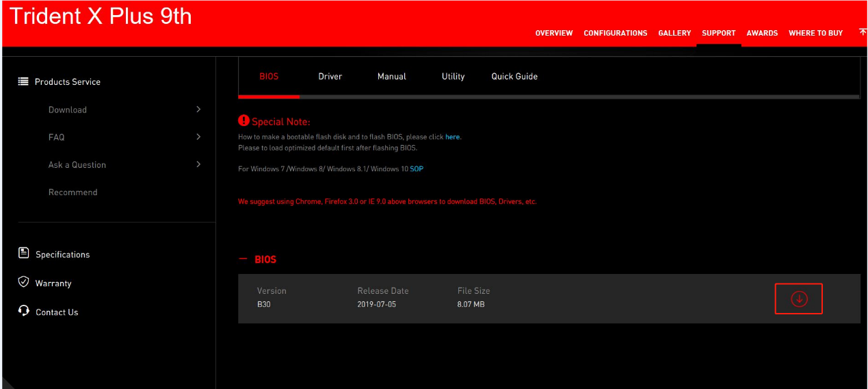This screenshot has height=389, width=868.
Task: Collapse the BIOS section minus icon
Action: tap(243, 260)
